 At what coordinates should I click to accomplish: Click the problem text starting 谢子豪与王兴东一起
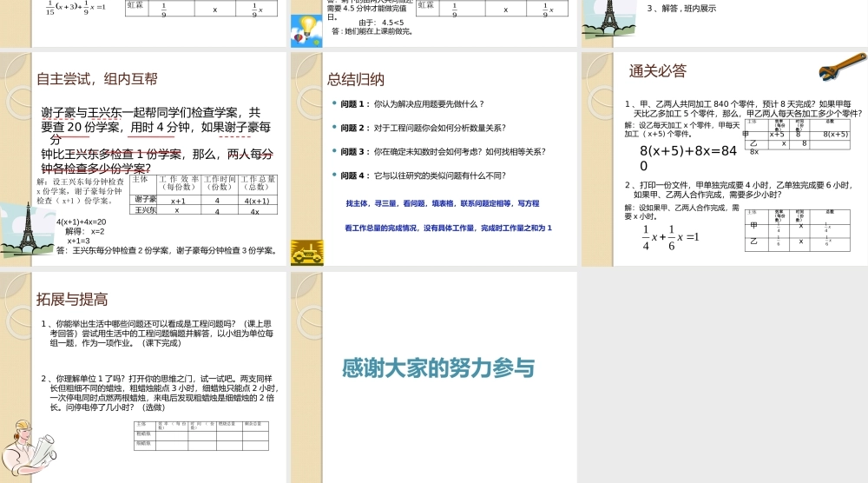pos(156,140)
